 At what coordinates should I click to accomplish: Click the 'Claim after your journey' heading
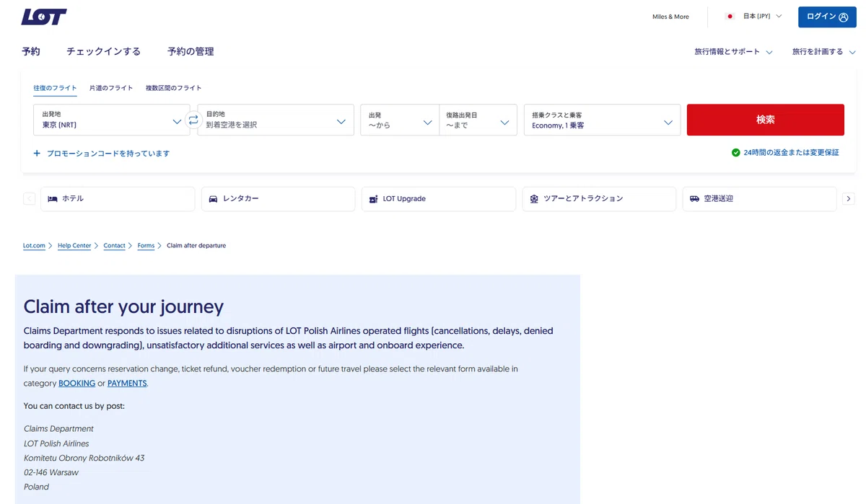click(x=123, y=307)
